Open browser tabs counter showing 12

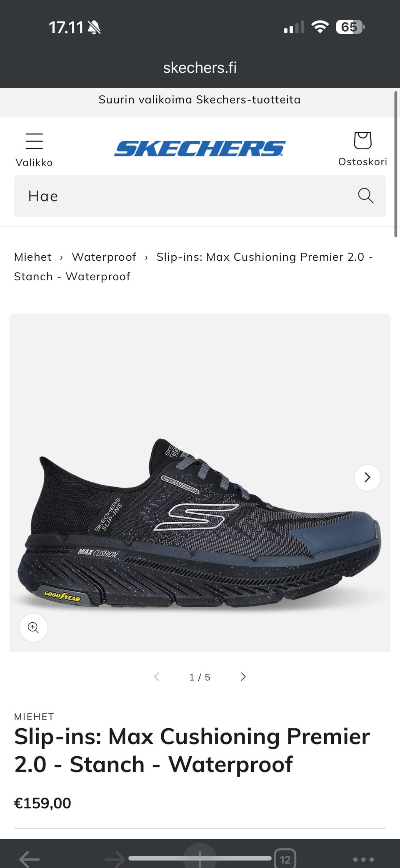285,859
